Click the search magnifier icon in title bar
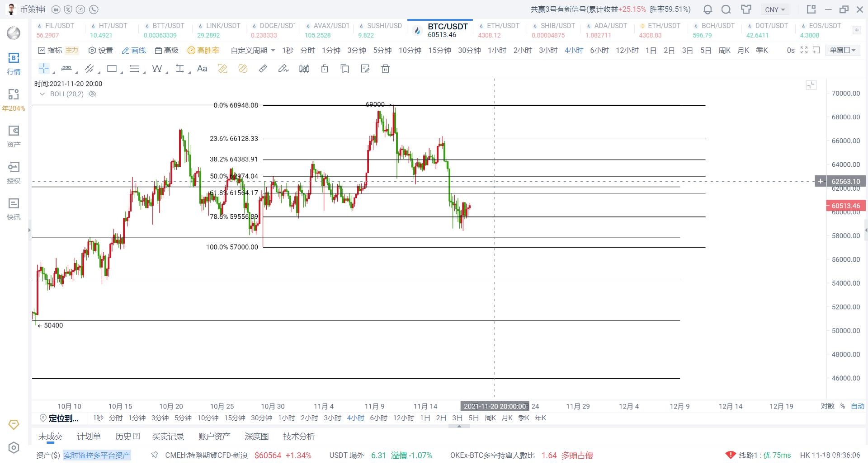The width and height of the screenshot is (868, 465). [x=726, y=9]
